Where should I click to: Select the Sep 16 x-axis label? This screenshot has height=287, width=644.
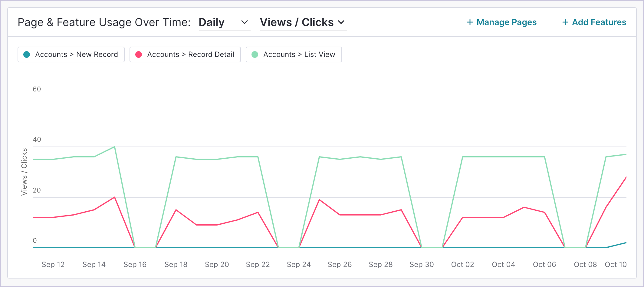[x=135, y=265]
